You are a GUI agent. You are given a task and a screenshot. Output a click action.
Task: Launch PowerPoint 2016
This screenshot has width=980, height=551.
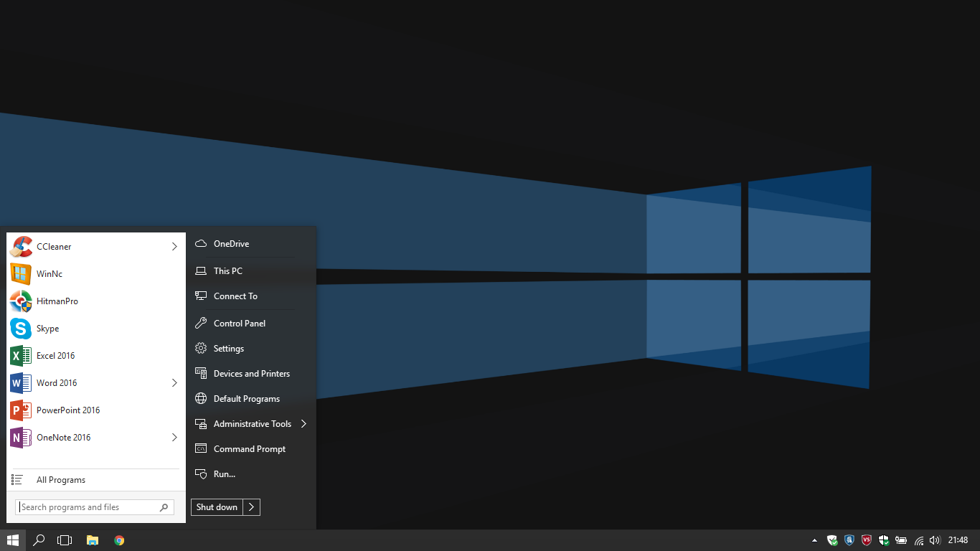point(67,410)
